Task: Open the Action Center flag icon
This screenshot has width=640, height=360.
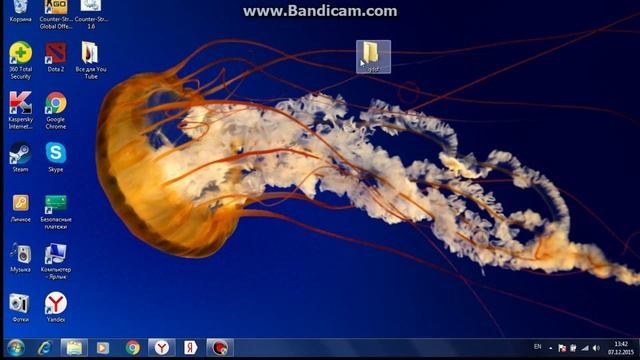Action: point(562,348)
